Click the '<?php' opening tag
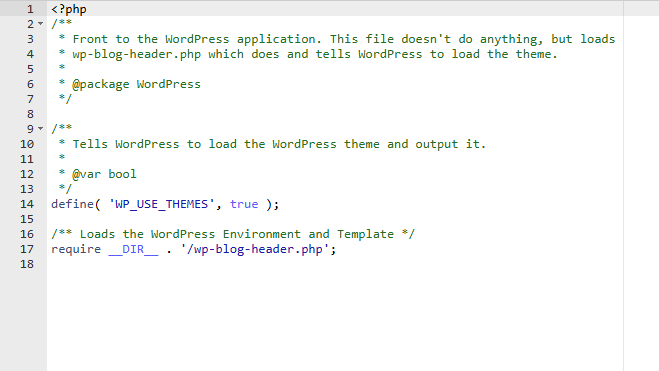This screenshot has height=371, width=659. pos(69,9)
